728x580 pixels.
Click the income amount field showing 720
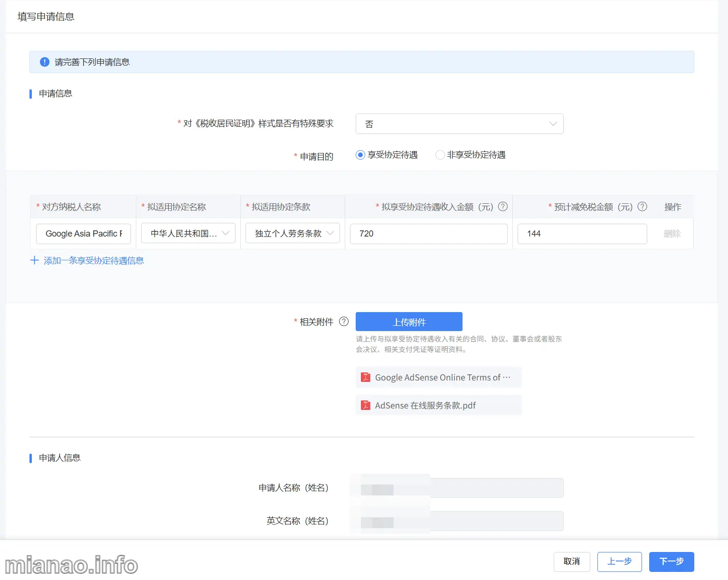(428, 234)
